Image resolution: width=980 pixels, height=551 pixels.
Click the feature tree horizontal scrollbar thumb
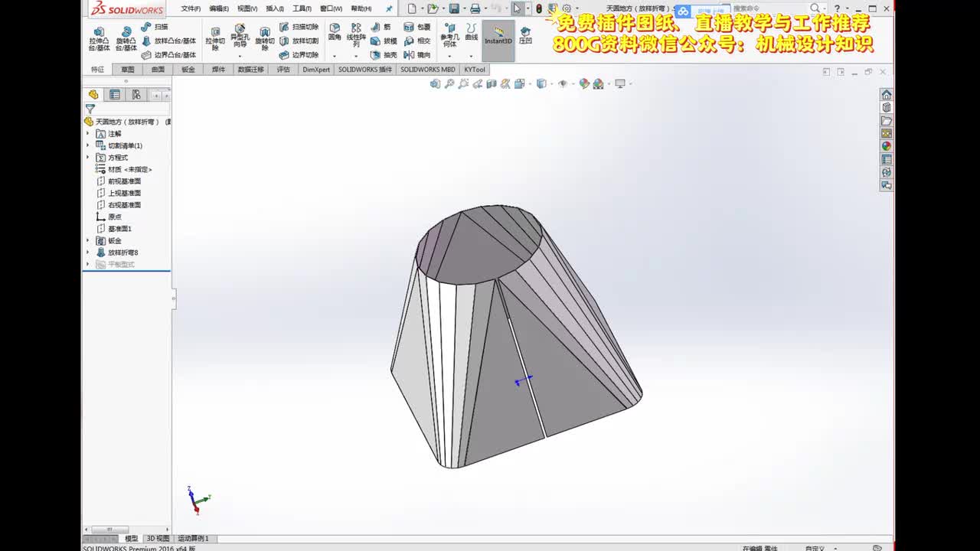tap(111, 530)
